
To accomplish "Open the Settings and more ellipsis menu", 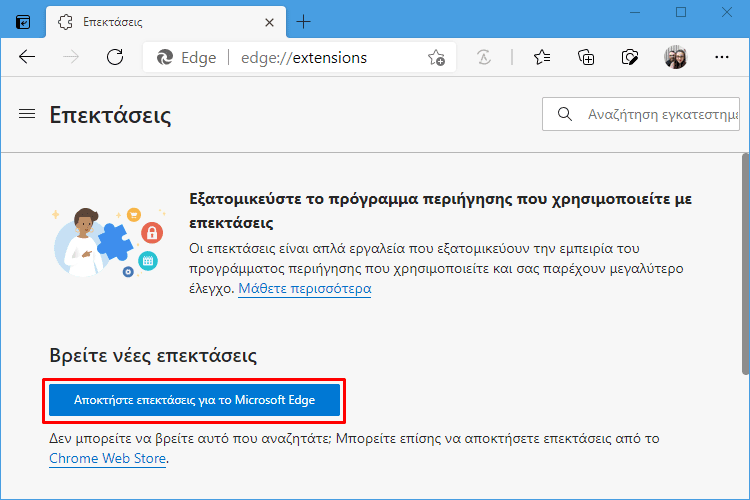I will (721, 57).
